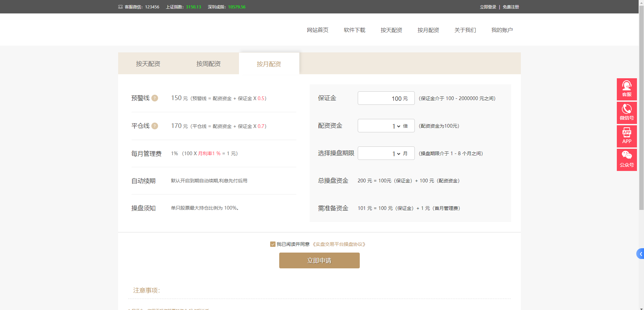Click the help icon beside 平仓线
Viewport: 644px width, 310px height.
point(155,126)
